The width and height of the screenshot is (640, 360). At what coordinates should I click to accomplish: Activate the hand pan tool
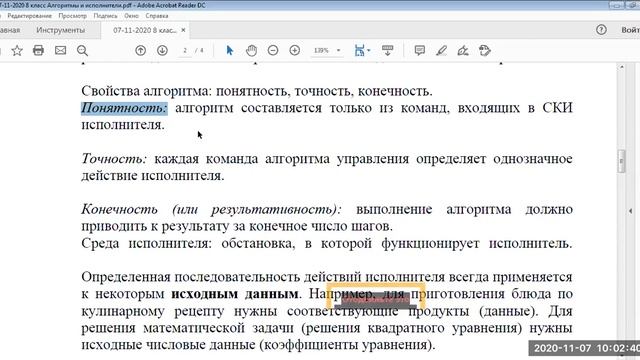[x=251, y=50]
